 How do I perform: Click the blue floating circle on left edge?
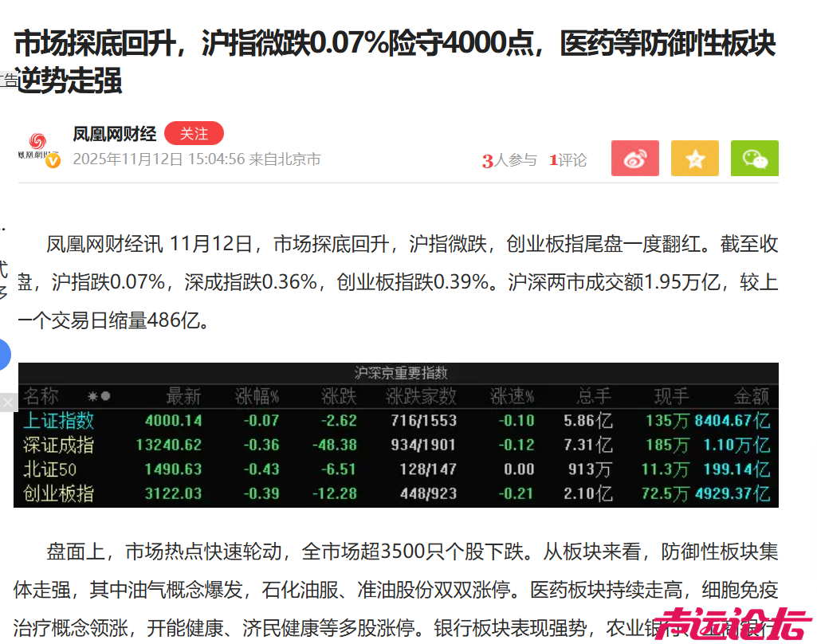(4, 355)
